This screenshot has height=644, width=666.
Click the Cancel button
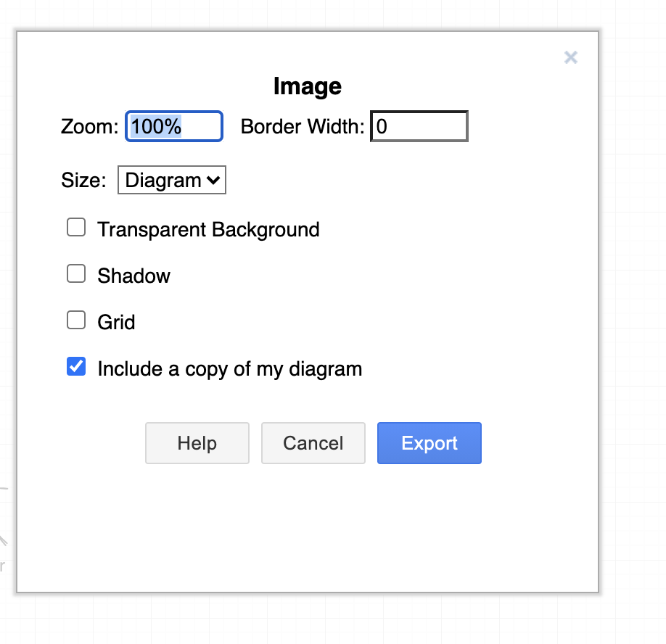(313, 443)
